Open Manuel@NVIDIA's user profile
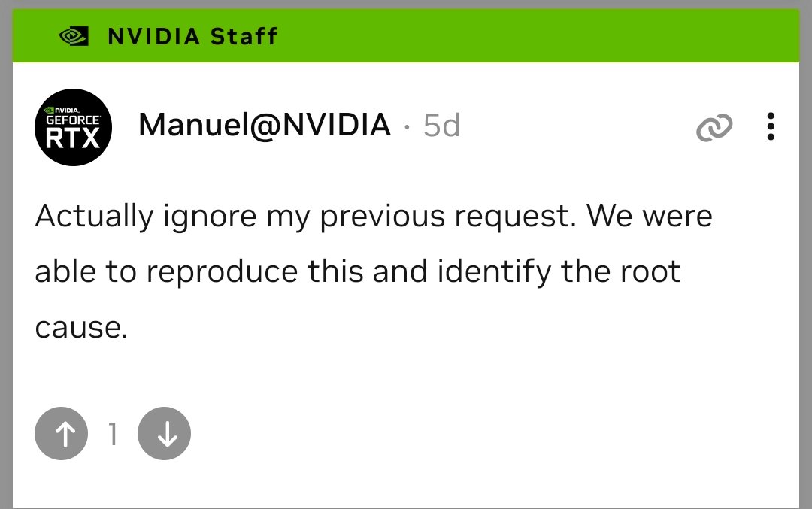 (x=265, y=126)
